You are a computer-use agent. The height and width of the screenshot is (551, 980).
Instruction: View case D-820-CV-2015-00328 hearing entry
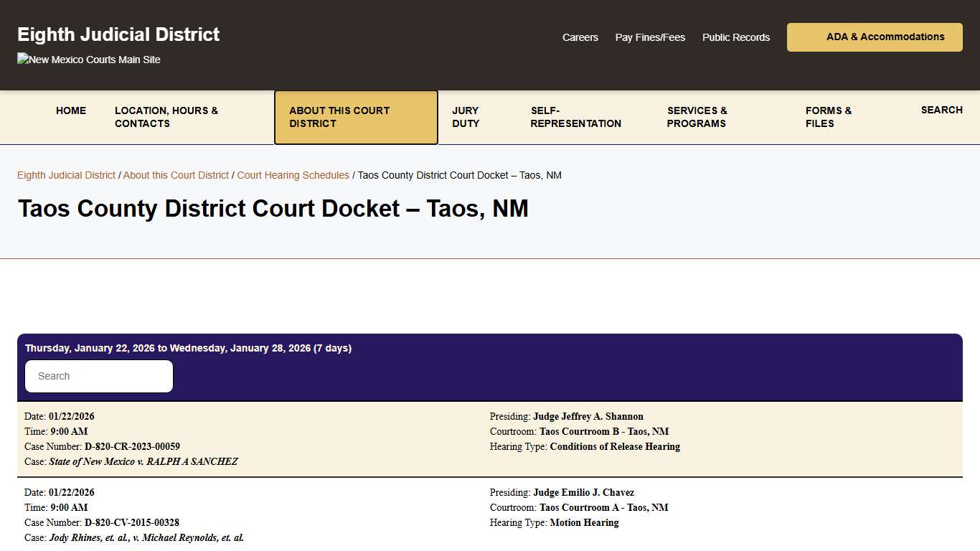(x=131, y=522)
